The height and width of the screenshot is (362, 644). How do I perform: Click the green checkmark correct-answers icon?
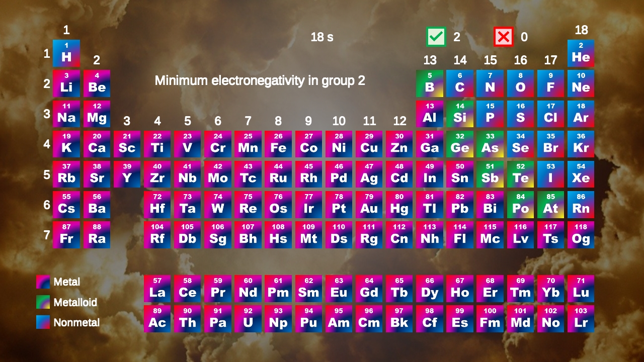pos(436,37)
